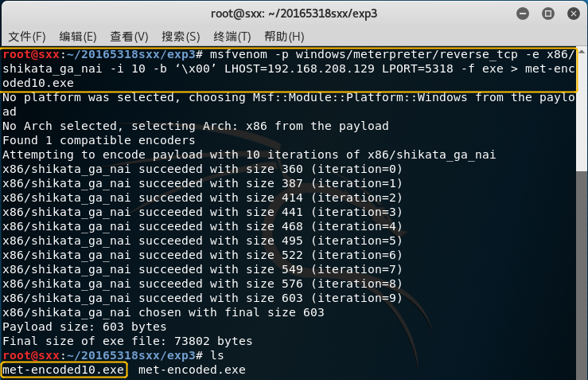Open the 文件(F) menu
Image resolution: width=588 pixels, height=380 pixels.
click(x=27, y=37)
